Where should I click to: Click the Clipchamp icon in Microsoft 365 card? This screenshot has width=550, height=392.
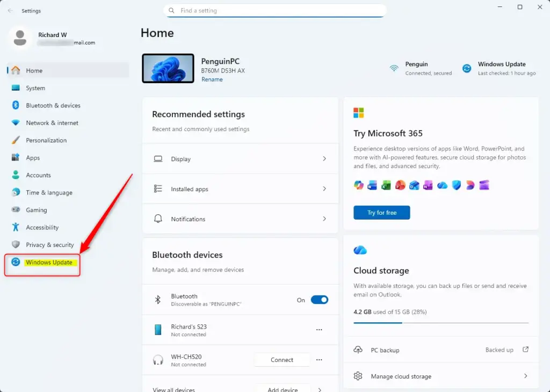(484, 185)
